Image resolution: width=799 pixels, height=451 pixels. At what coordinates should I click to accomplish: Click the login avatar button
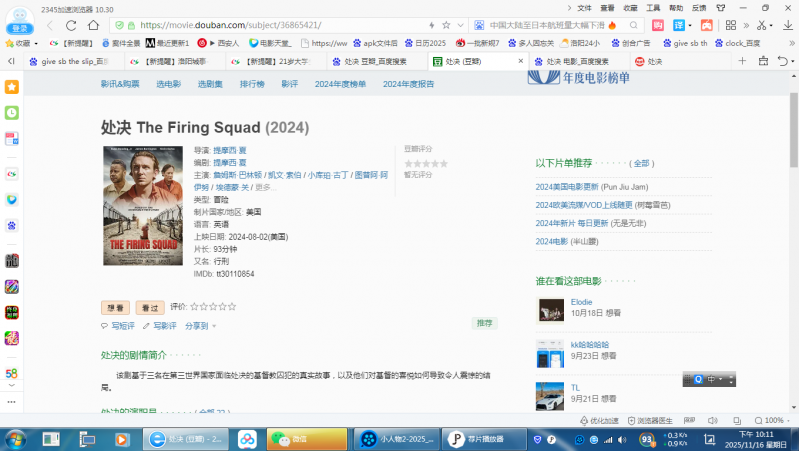(19, 22)
